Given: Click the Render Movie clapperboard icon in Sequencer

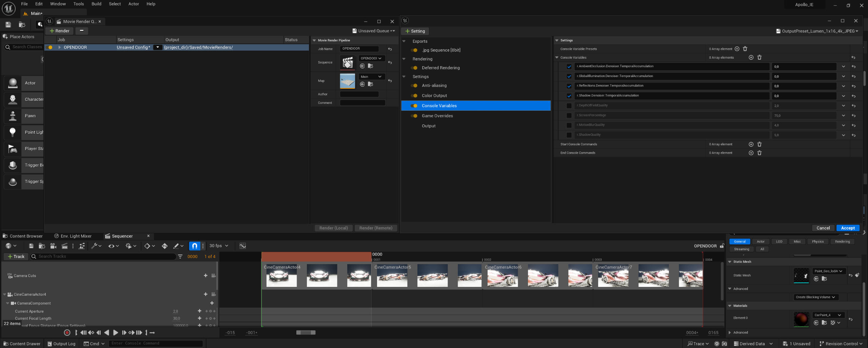Looking at the screenshot, I should coord(64,246).
